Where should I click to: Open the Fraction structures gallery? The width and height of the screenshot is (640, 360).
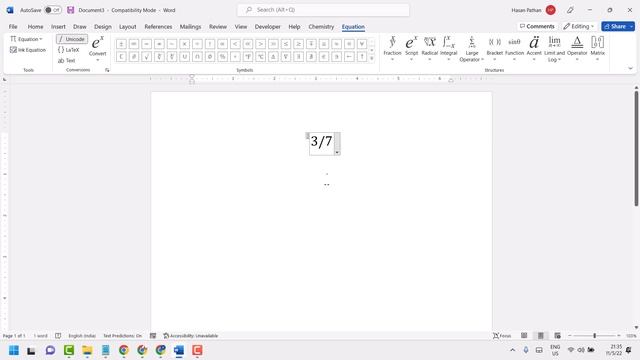point(392,48)
